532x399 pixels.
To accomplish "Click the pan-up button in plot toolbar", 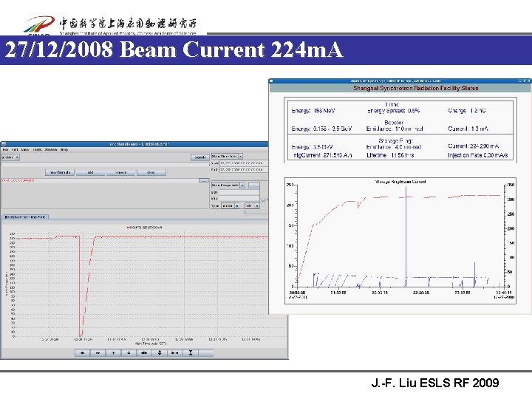I will (x=113, y=353).
